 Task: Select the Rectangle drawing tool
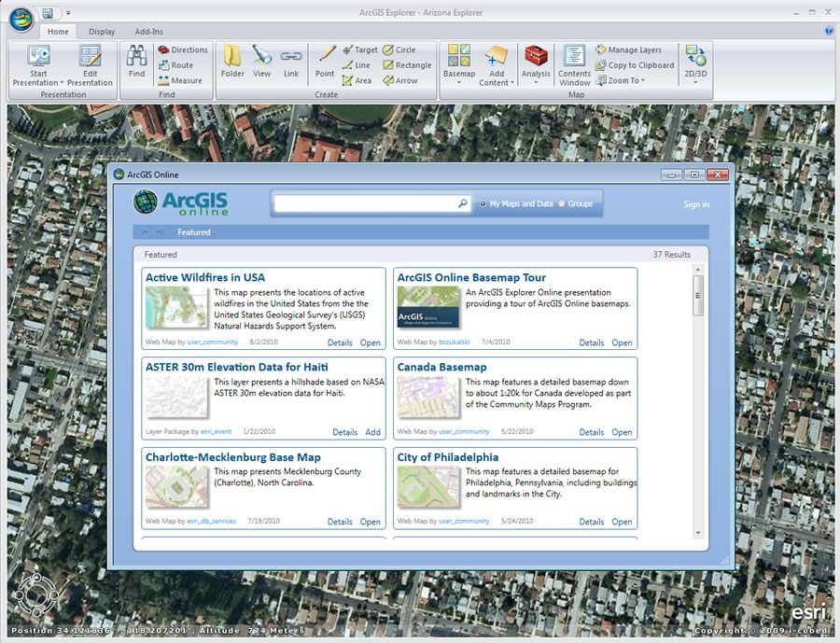pyautogui.click(x=407, y=65)
